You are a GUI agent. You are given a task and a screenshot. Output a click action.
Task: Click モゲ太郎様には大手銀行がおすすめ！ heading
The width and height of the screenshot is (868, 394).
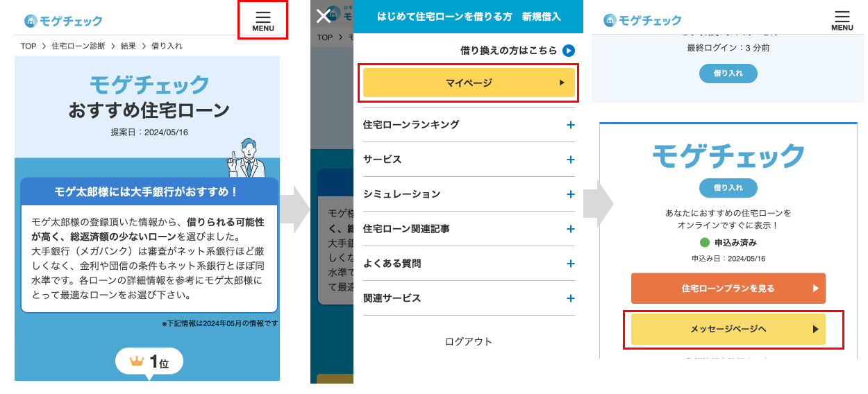point(147,191)
